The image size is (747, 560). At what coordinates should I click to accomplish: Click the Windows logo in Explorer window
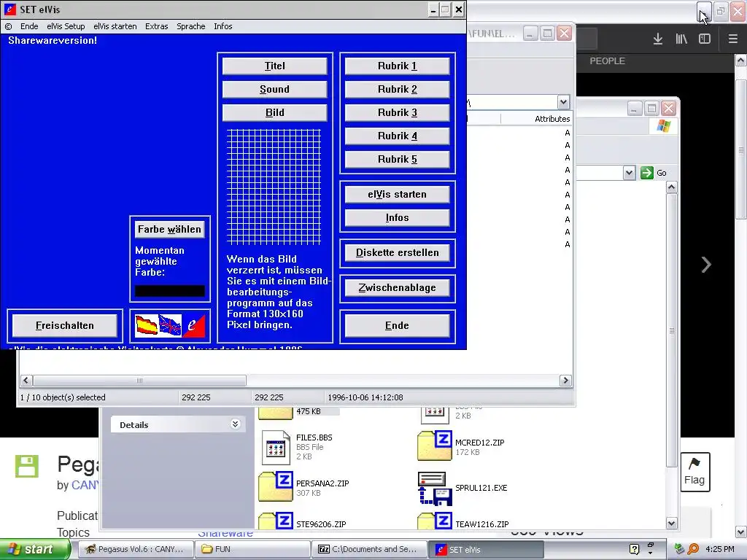point(664,126)
